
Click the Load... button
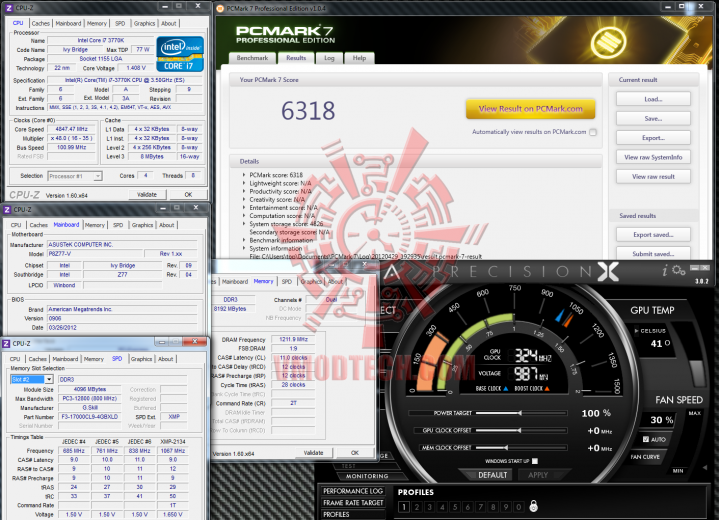[653, 99]
